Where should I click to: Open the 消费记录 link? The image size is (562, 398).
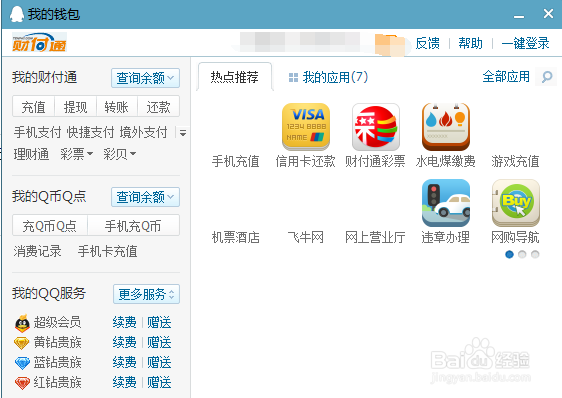pos(38,251)
